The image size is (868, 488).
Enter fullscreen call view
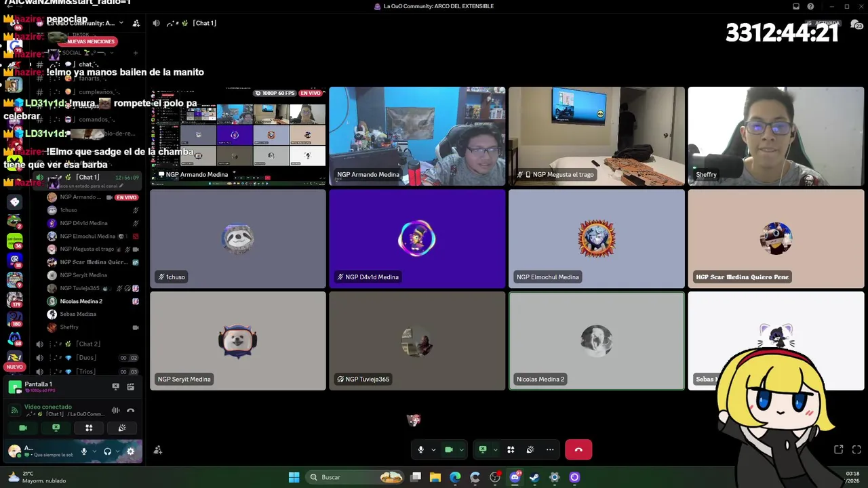coord(856,449)
